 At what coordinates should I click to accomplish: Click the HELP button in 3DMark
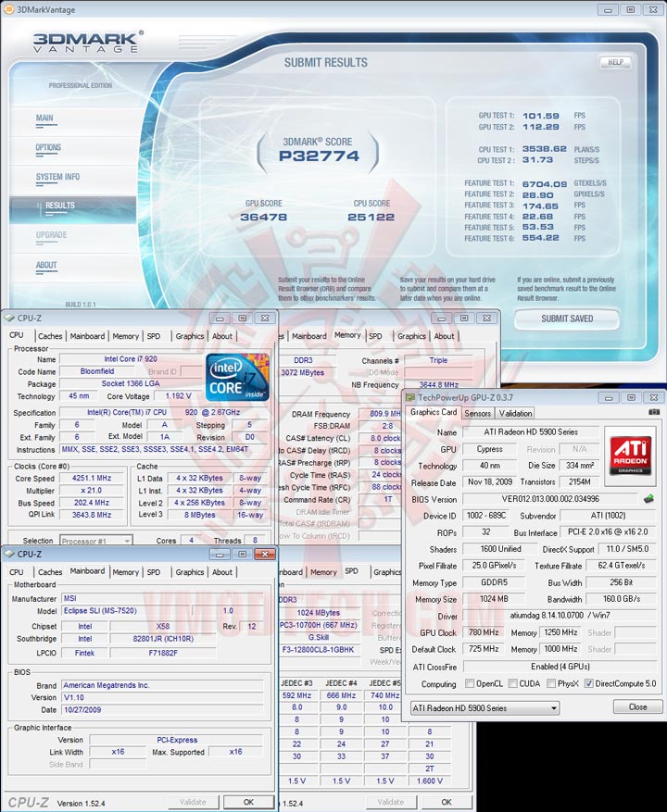(615, 62)
